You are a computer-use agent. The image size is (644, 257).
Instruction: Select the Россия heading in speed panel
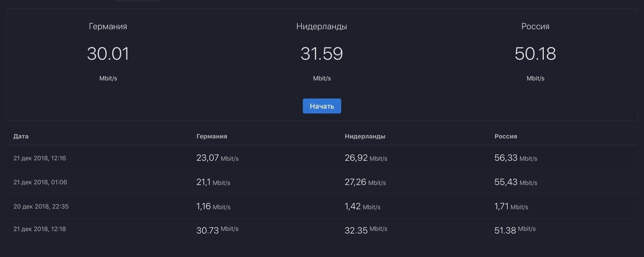[535, 27]
